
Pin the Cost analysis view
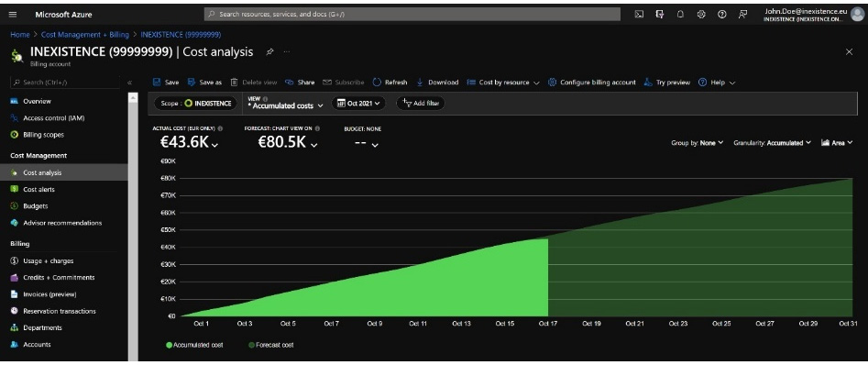point(269,51)
